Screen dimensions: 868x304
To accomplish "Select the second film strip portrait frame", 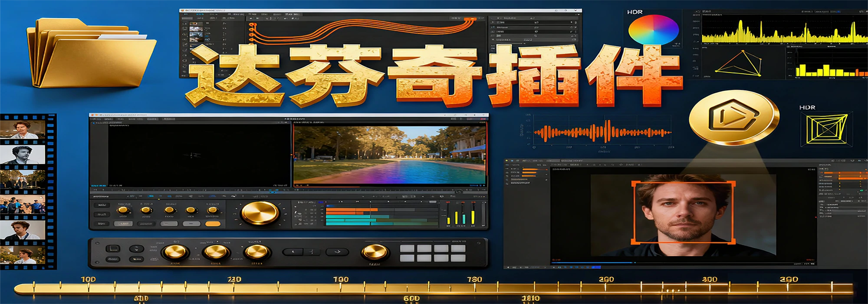I will pos(22,155).
